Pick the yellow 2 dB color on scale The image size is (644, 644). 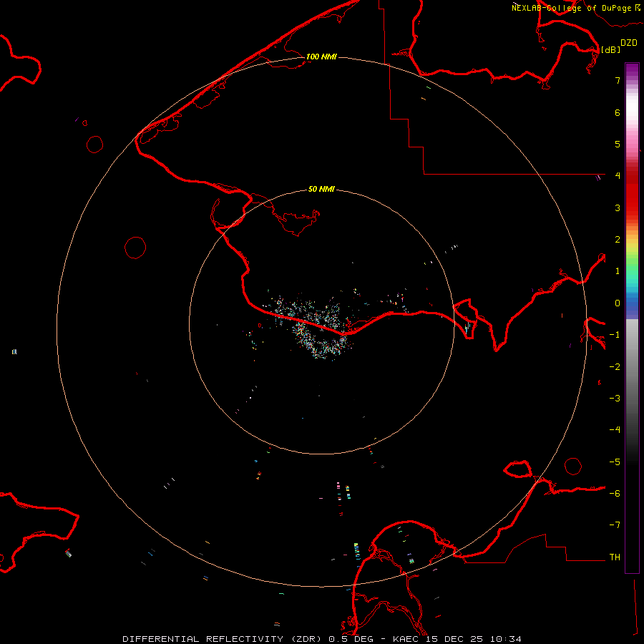632,241
